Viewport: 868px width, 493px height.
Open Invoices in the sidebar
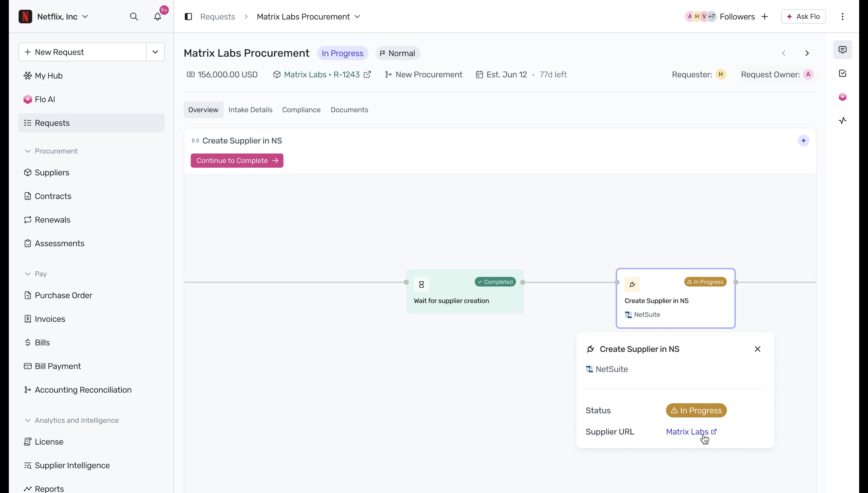pyautogui.click(x=92, y=319)
